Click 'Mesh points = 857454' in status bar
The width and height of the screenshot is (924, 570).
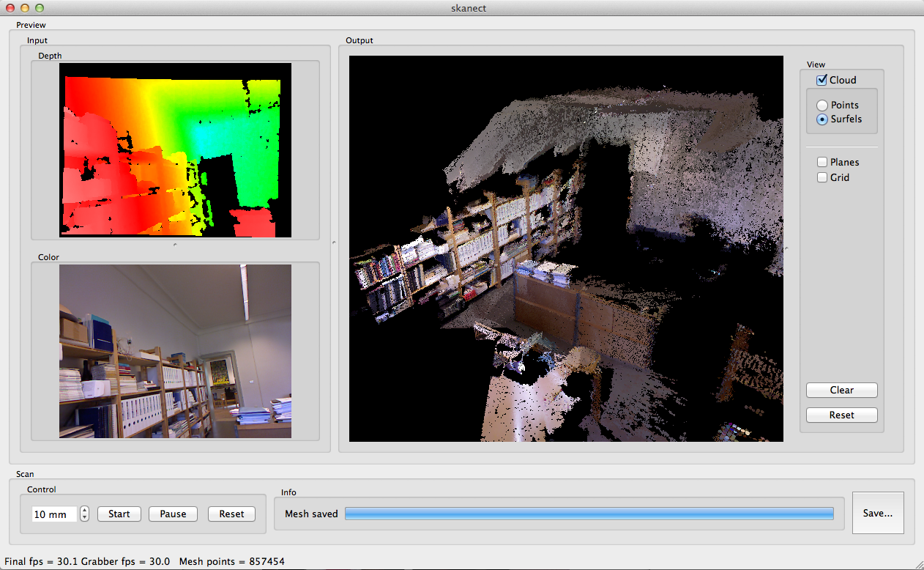pos(232,562)
